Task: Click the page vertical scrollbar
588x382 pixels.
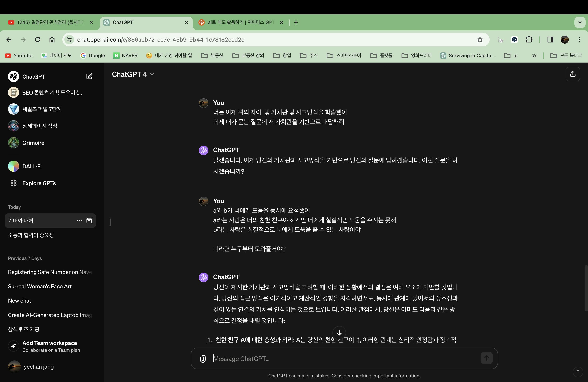Action: pyautogui.click(x=586, y=288)
